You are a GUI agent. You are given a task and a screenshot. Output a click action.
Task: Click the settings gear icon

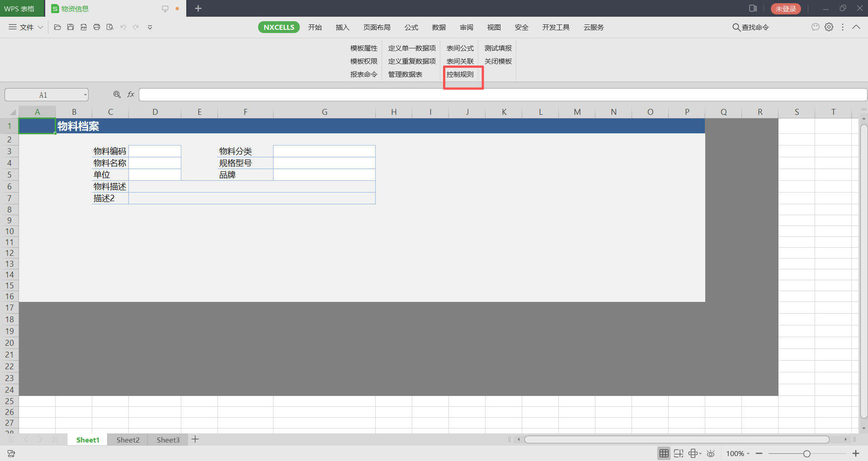click(x=829, y=27)
